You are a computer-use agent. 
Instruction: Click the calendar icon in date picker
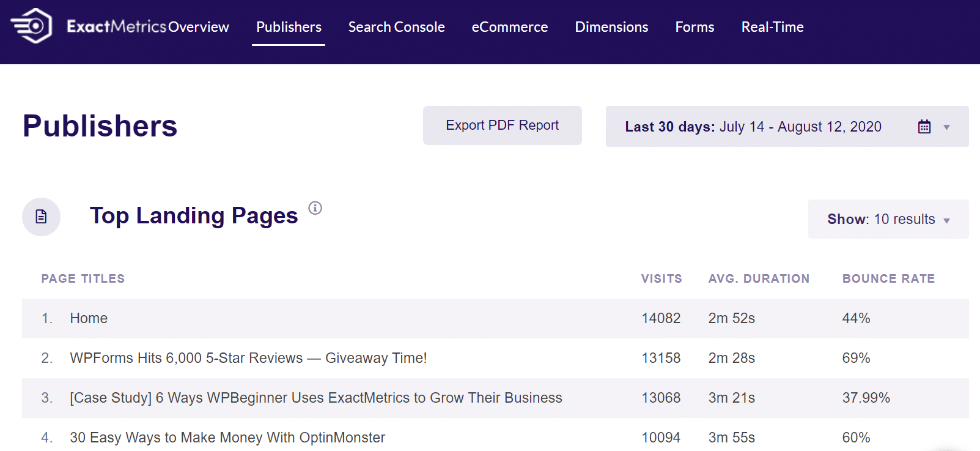click(x=924, y=127)
